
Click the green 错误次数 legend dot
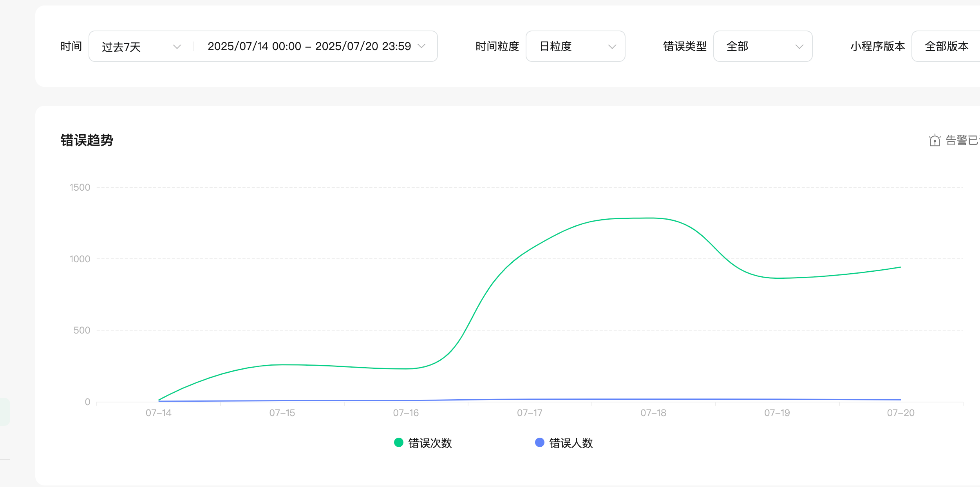click(x=398, y=442)
